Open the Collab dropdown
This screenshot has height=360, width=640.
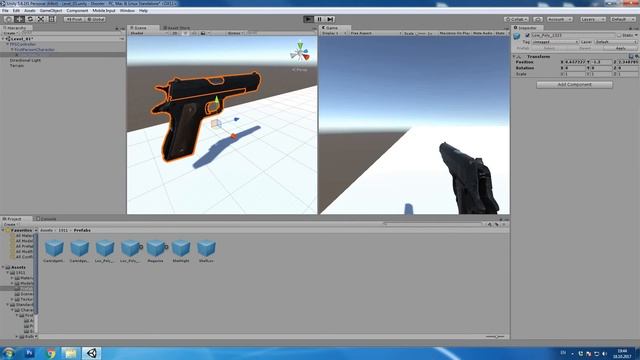[516, 19]
